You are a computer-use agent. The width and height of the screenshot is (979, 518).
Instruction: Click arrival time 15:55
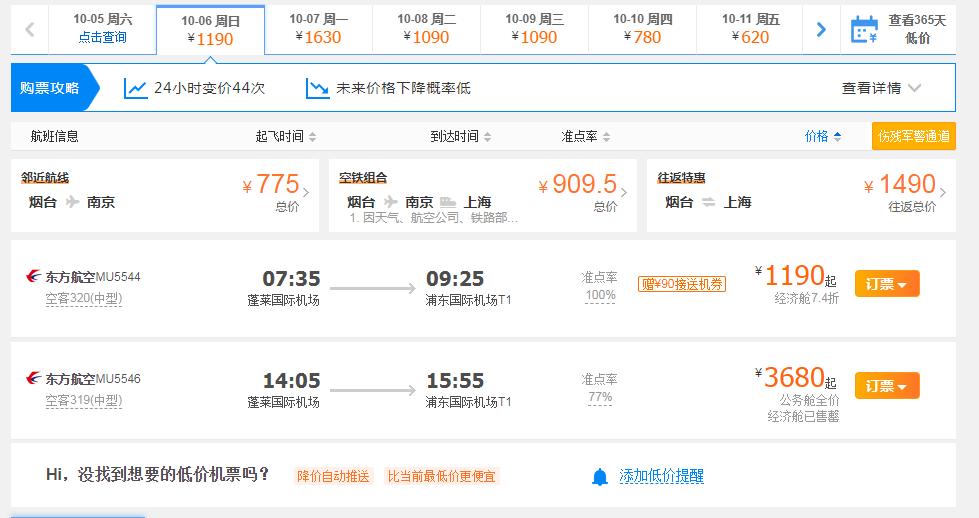pyautogui.click(x=455, y=380)
